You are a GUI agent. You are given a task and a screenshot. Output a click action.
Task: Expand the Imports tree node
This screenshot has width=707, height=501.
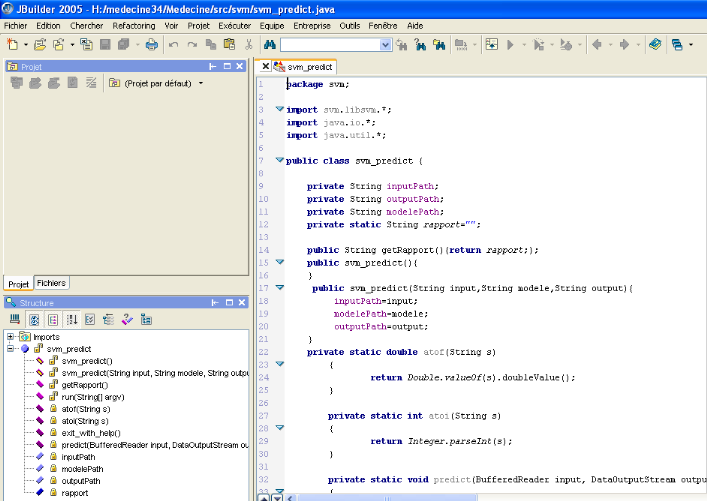tap(11, 337)
